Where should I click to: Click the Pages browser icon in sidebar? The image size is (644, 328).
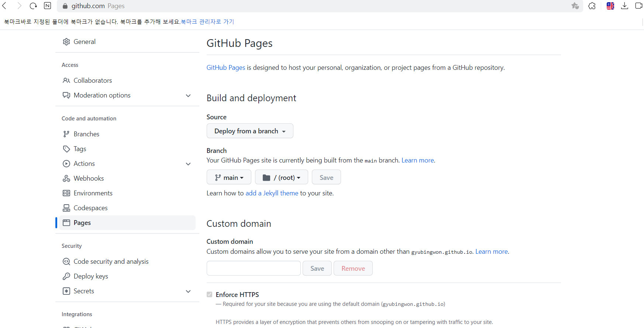(x=66, y=223)
